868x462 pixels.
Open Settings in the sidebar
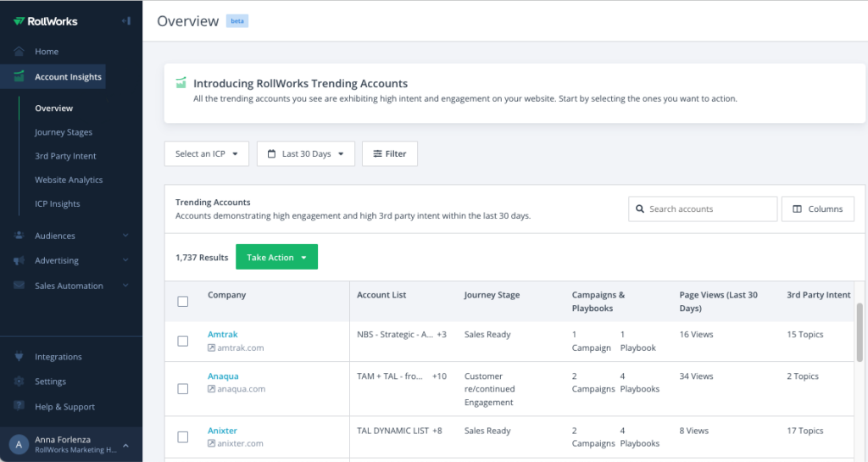[x=50, y=381]
